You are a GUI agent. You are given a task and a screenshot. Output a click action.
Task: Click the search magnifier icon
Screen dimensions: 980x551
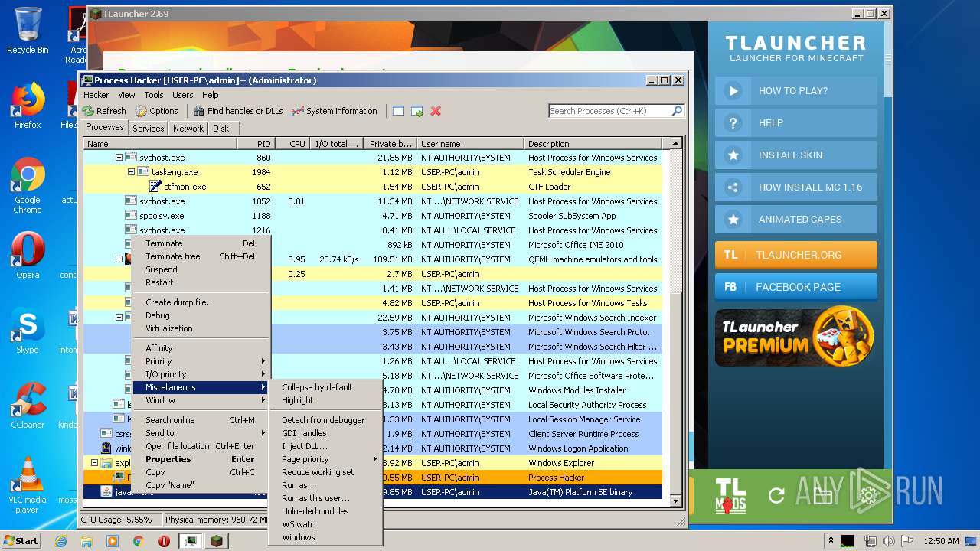point(677,111)
